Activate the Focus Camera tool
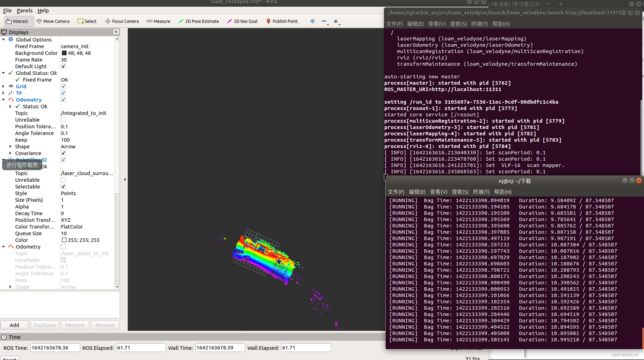644x360 pixels. [122, 21]
